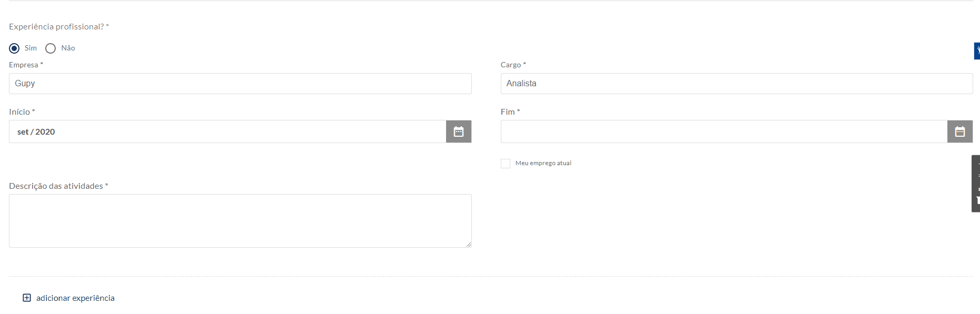980x314 pixels.
Task: Click inside the Descrição das atividades text area
Action: (240, 220)
